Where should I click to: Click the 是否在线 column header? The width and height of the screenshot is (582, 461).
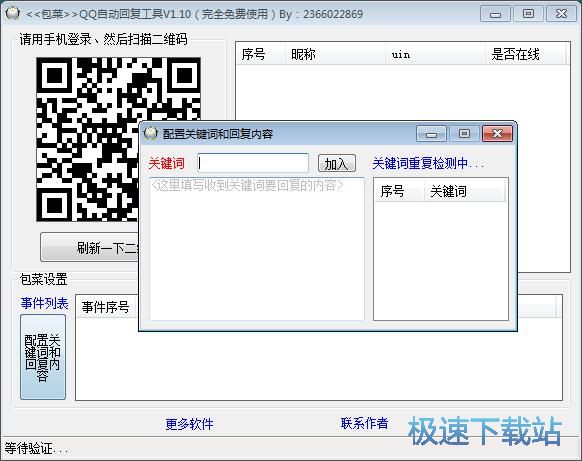[x=526, y=54]
